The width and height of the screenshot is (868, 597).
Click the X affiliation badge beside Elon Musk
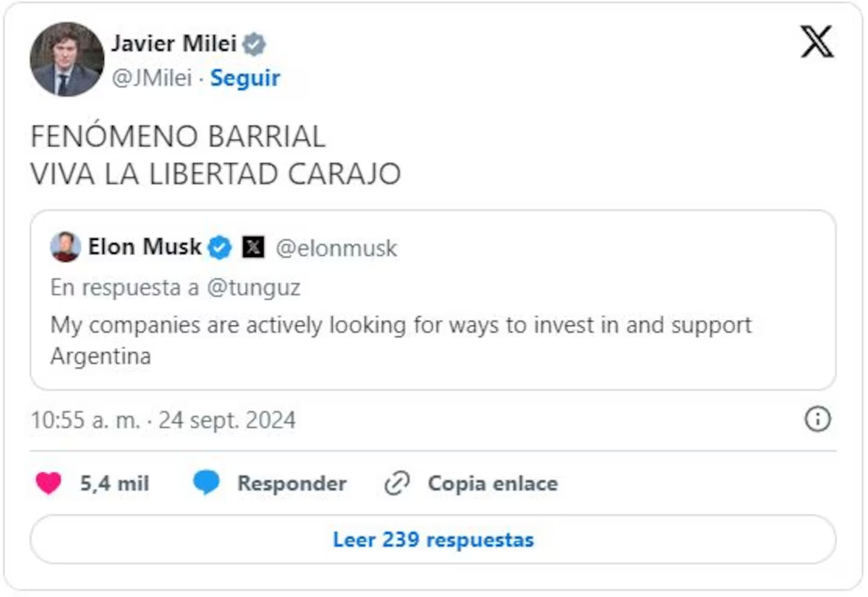[252, 248]
